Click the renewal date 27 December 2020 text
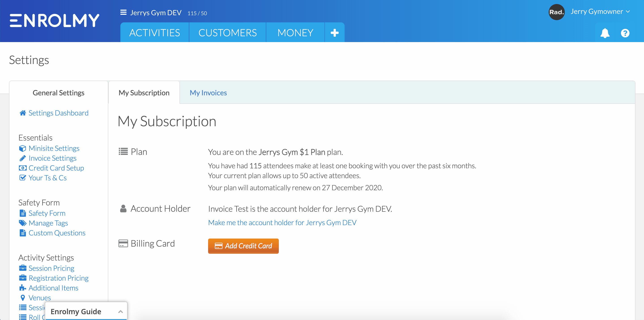 pos(352,188)
